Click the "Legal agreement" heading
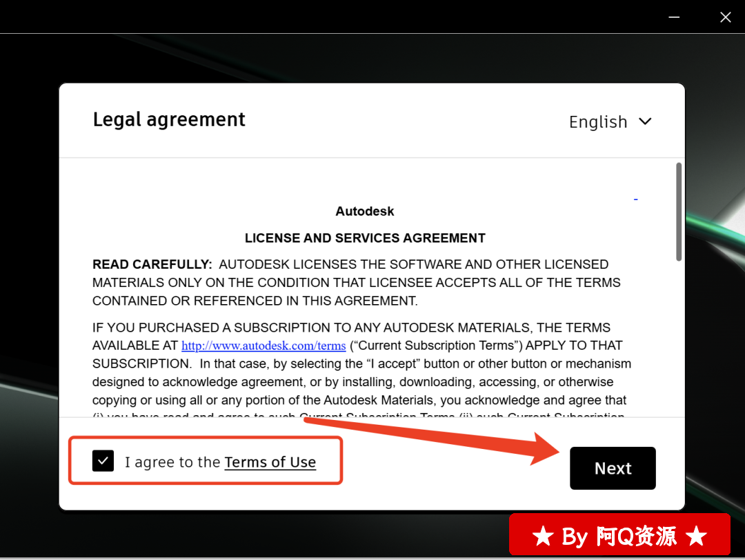Viewport: 745px width, 560px height. pyautogui.click(x=169, y=120)
